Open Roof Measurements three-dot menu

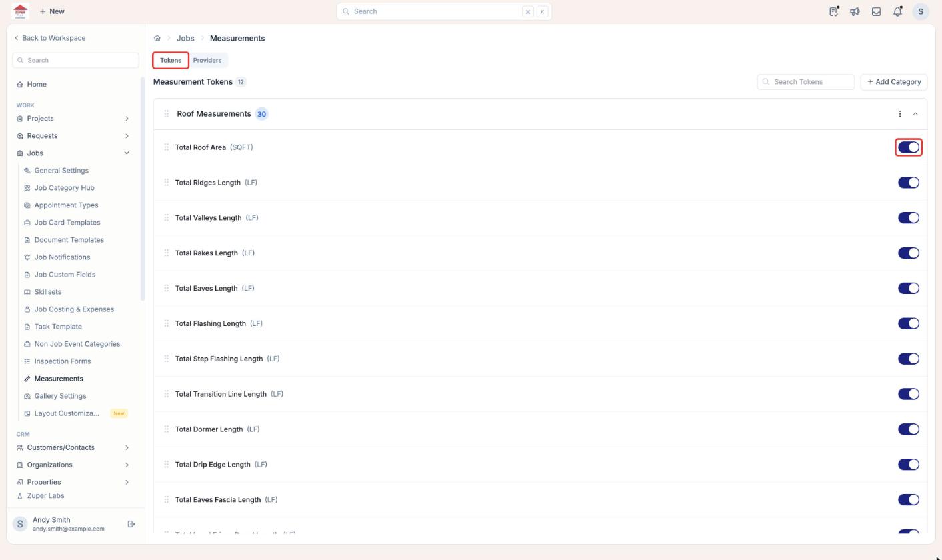[x=900, y=114]
